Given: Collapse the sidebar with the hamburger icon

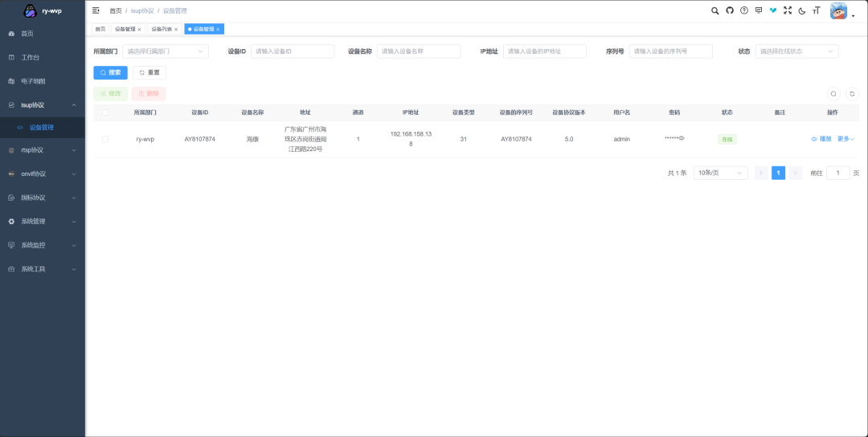Looking at the screenshot, I should pyautogui.click(x=96, y=10).
